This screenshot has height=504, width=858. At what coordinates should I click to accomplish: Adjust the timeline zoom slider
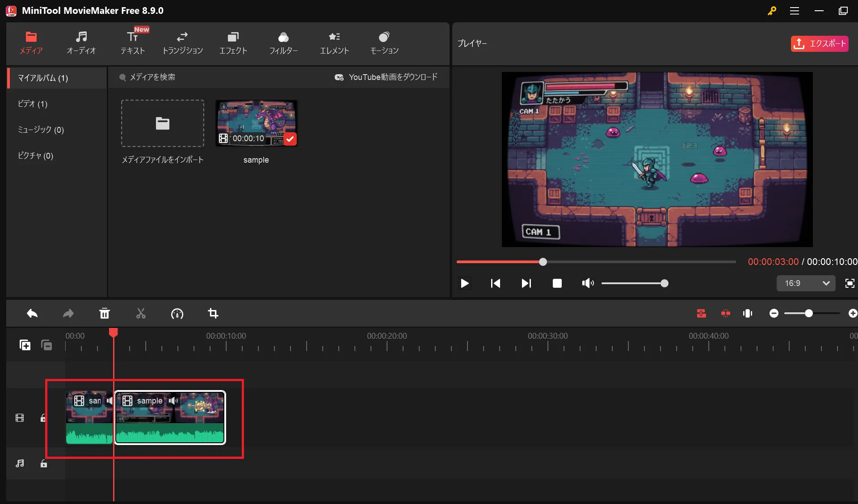pyautogui.click(x=808, y=314)
